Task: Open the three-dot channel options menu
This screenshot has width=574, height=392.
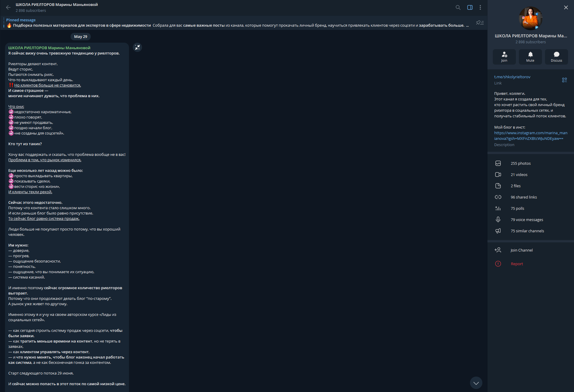Action: coord(480,7)
